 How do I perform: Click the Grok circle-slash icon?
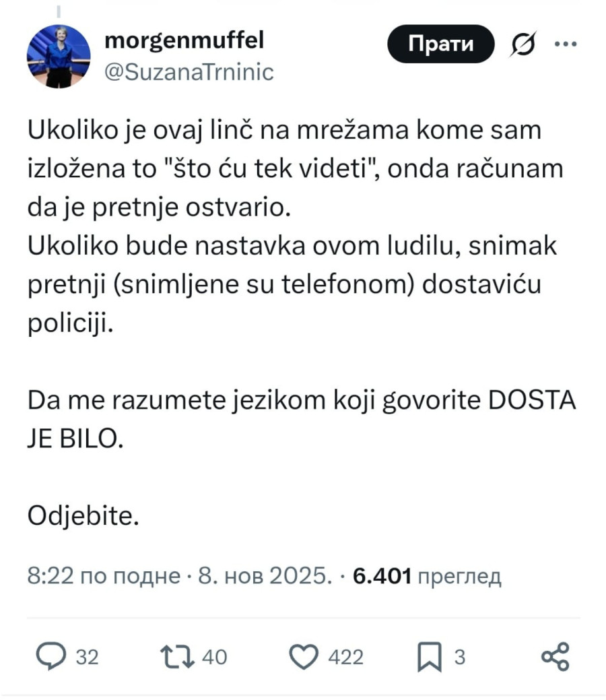523,44
